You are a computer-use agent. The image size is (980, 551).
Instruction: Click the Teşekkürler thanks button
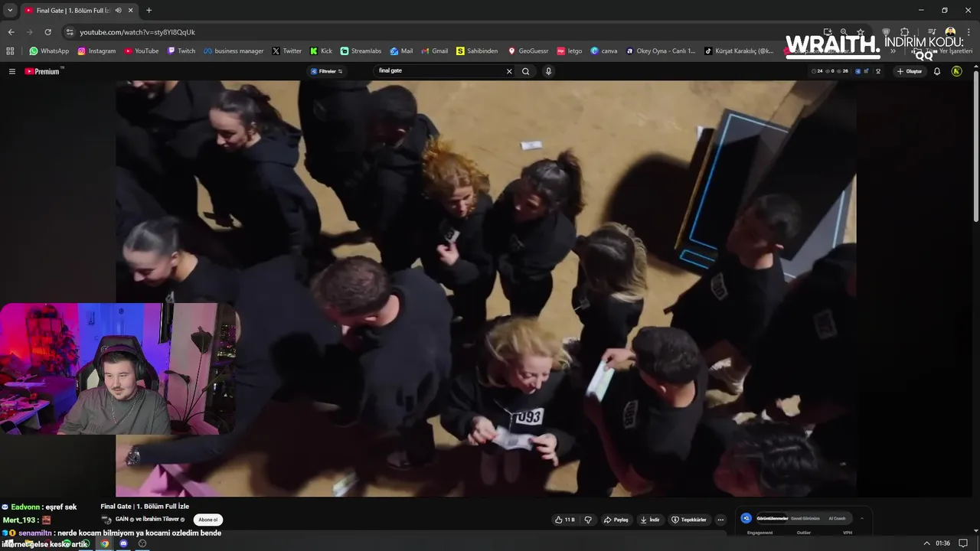(689, 520)
